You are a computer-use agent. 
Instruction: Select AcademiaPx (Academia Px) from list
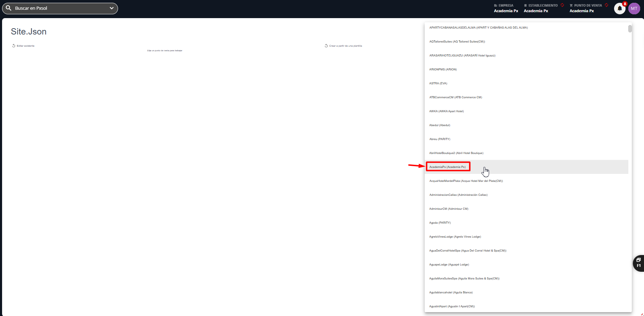coord(447,167)
